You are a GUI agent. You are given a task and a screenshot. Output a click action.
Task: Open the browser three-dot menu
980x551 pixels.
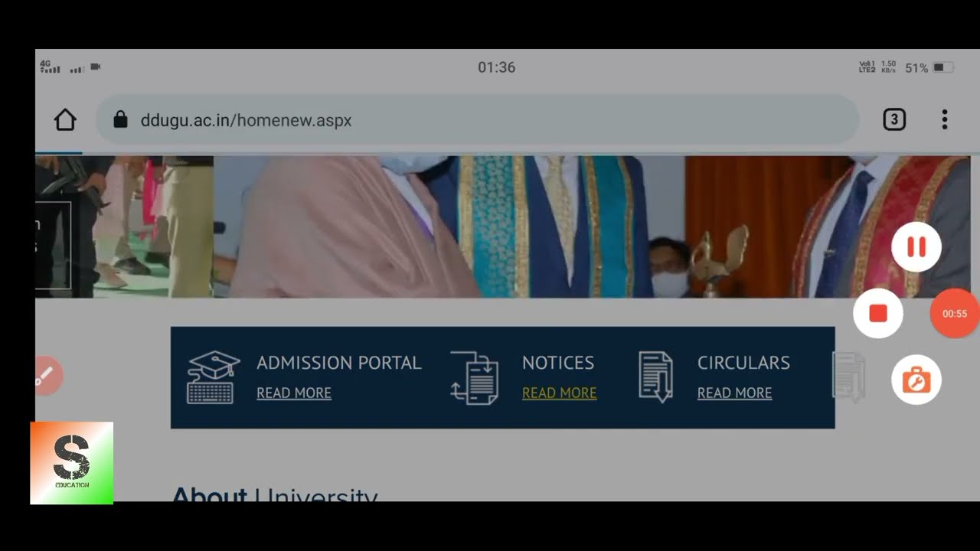(944, 119)
